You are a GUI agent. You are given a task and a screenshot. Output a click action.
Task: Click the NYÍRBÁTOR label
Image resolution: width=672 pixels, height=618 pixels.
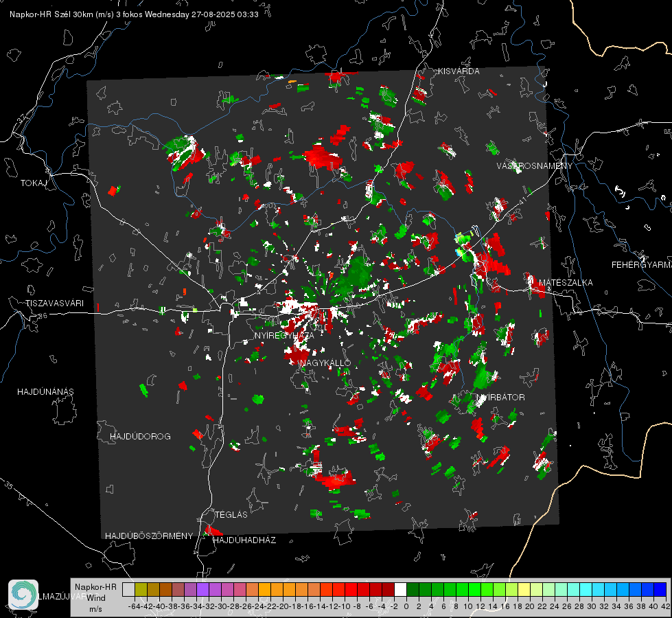pos(500,397)
